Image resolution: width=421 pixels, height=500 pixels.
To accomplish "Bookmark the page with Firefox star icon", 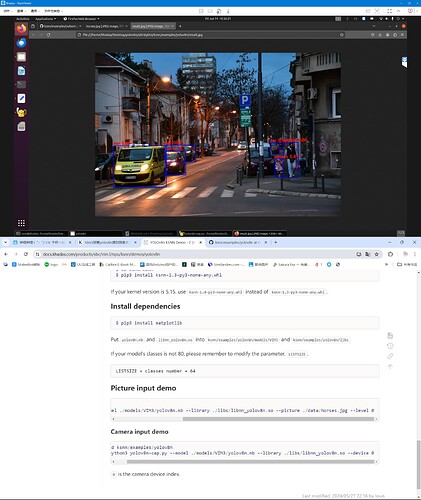I will (342, 35).
